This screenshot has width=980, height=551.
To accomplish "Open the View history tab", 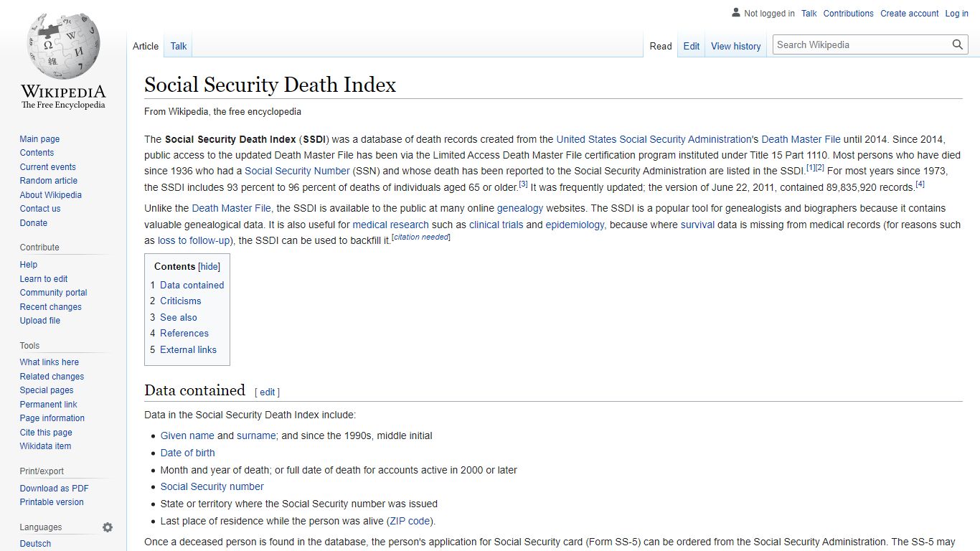I will pyautogui.click(x=735, y=46).
